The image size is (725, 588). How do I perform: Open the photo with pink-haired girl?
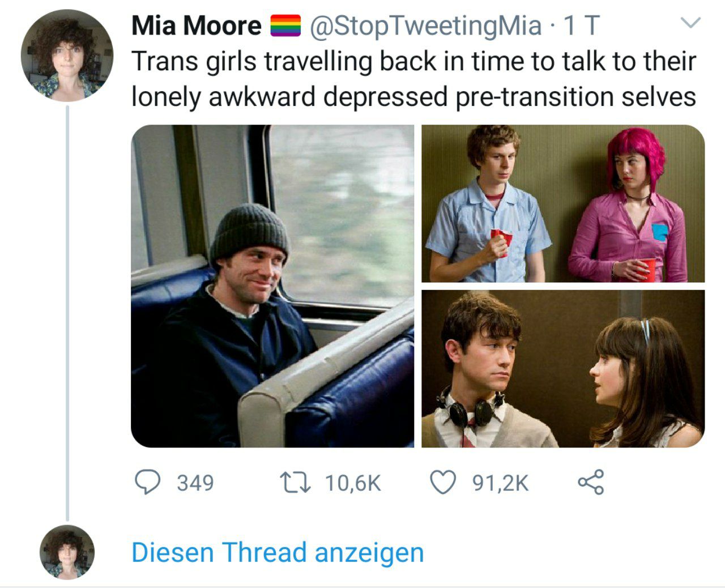(563, 203)
